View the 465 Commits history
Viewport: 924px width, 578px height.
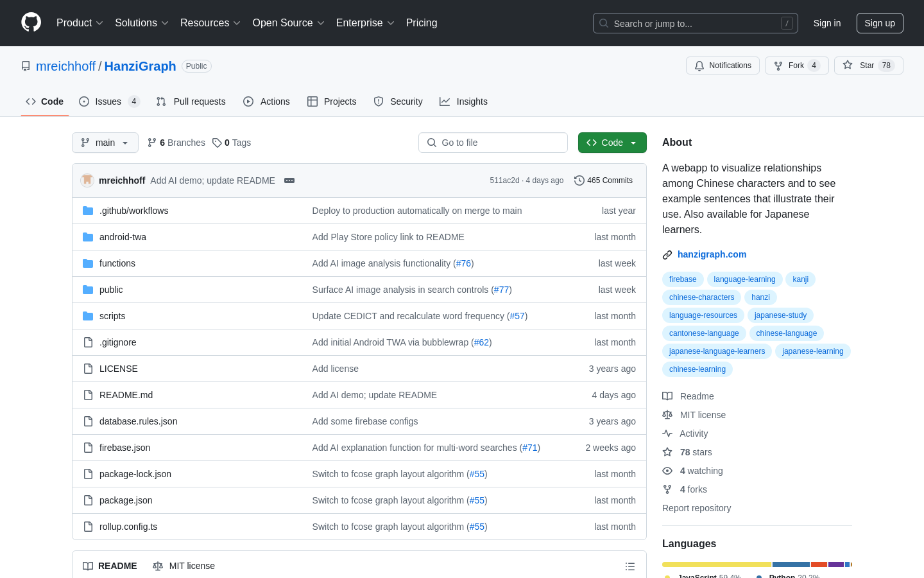pos(603,180)
